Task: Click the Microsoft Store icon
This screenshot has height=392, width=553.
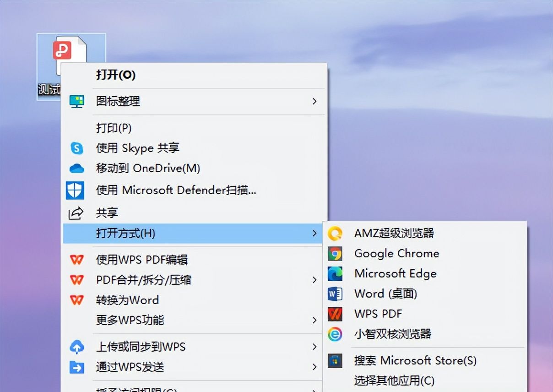Action: (335, 361)
